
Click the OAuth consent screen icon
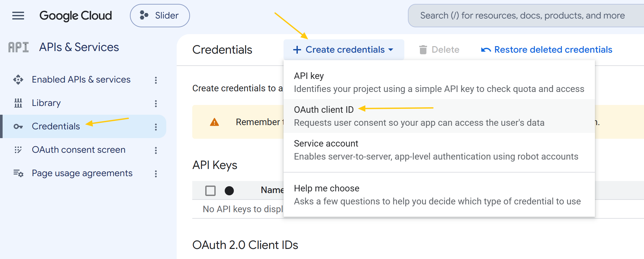18,150
